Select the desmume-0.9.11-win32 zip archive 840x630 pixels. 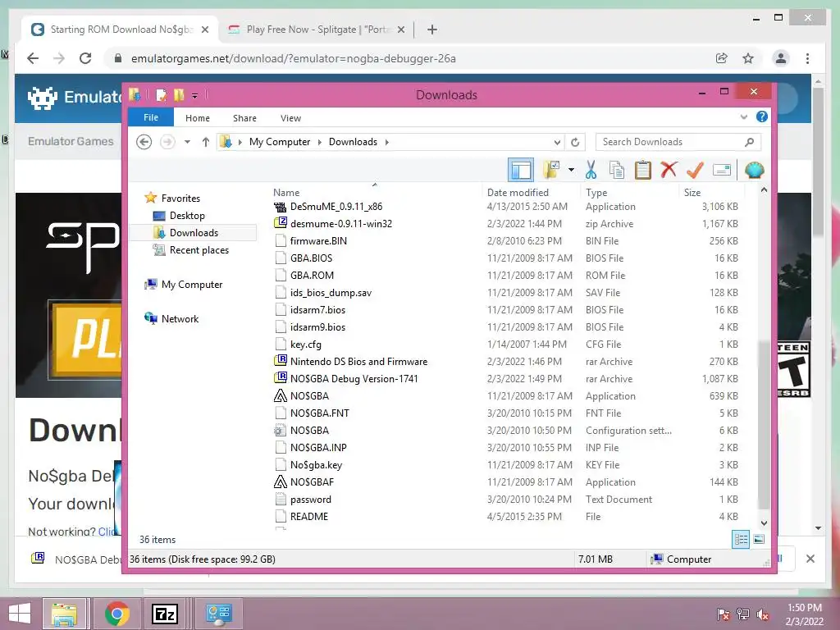click(340, 224)
